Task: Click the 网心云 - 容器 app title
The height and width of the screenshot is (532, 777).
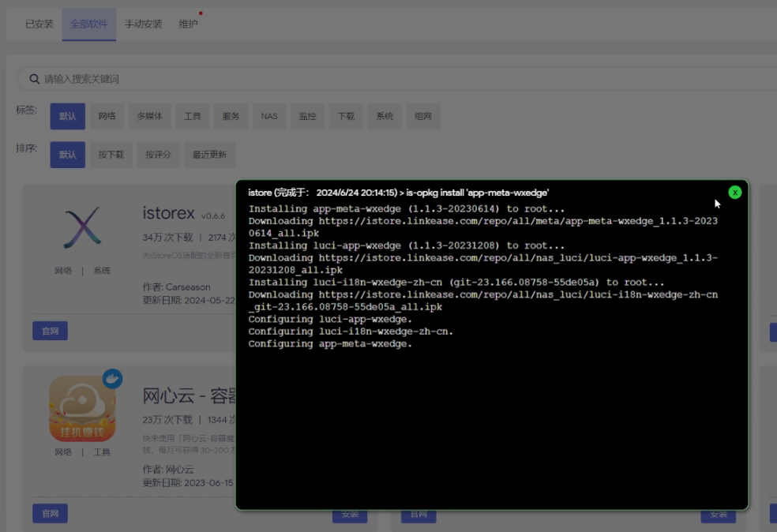Action: (190, 396)
